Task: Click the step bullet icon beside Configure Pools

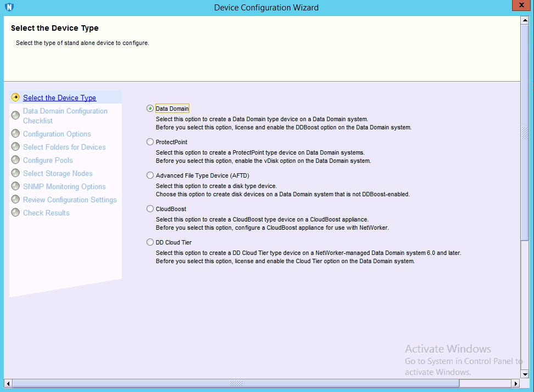Action: [x=15, y=160]
